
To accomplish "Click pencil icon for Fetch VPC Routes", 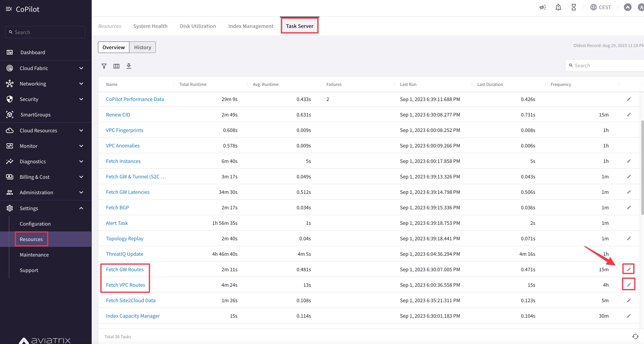I will coord(629,285).
